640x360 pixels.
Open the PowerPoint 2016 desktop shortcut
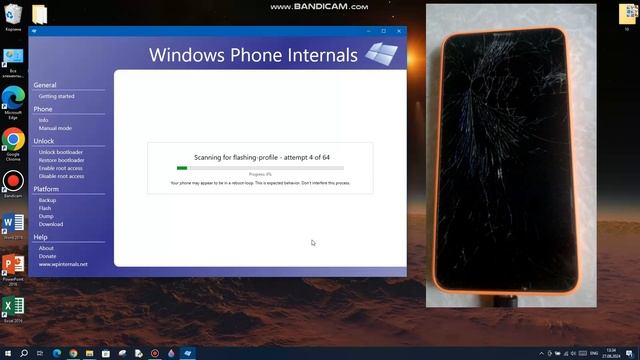13,269
